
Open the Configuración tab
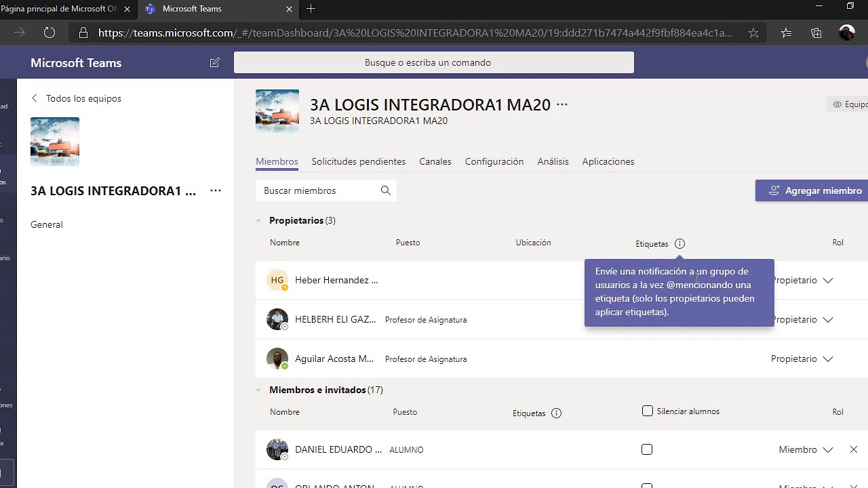[x=494, y=161]
